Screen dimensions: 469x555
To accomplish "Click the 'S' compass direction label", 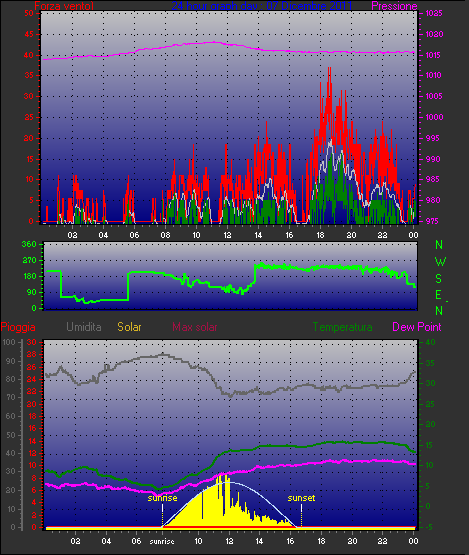I will (x=439, y=279).
